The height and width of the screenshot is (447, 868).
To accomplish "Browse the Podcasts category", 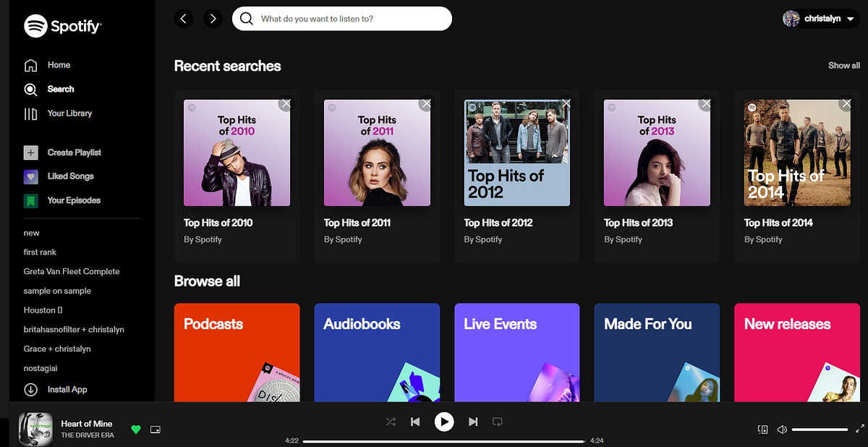I will (x=237, y=352).
